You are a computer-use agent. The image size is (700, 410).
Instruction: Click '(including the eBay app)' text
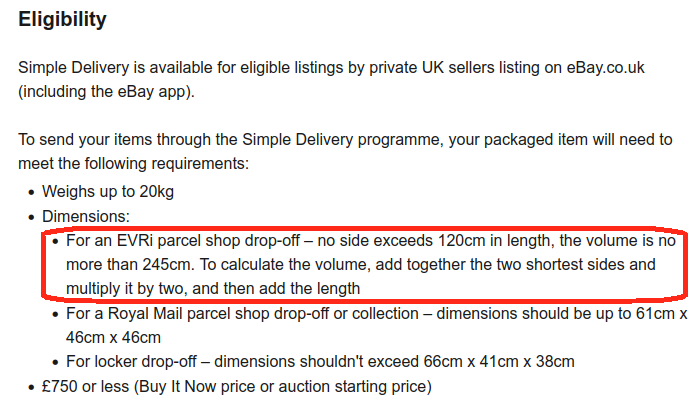106,92
